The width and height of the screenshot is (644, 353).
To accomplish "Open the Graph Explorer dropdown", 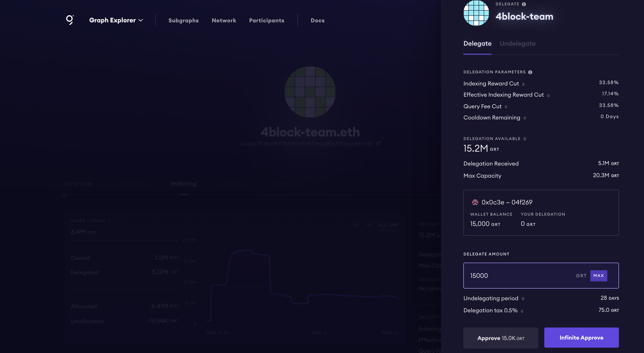I will [116, 20].
